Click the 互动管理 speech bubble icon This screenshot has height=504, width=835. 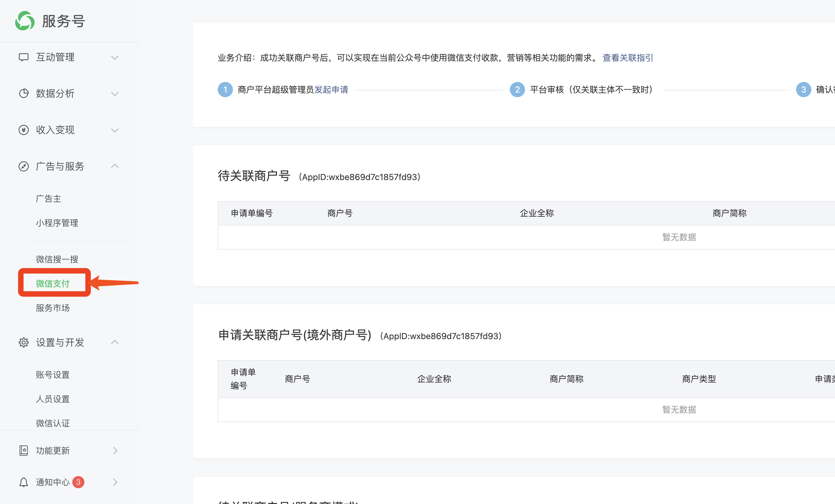[23, 57]
